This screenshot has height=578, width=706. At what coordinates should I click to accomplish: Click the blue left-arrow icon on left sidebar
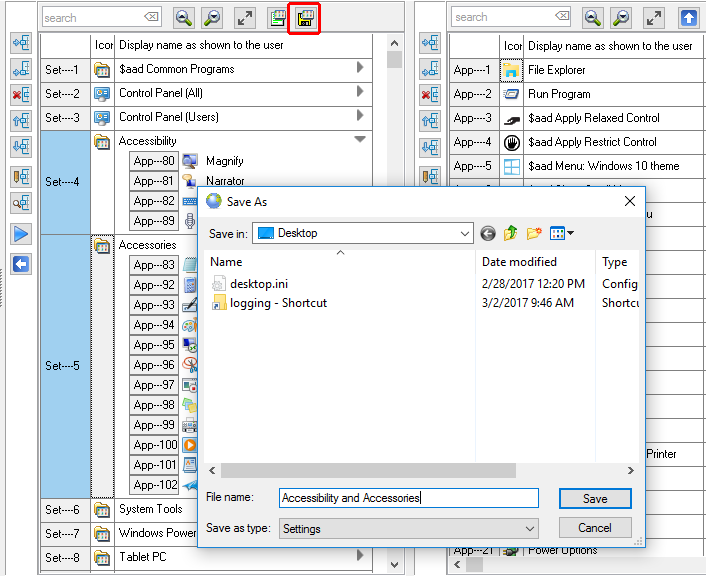[x=21, y=264]
